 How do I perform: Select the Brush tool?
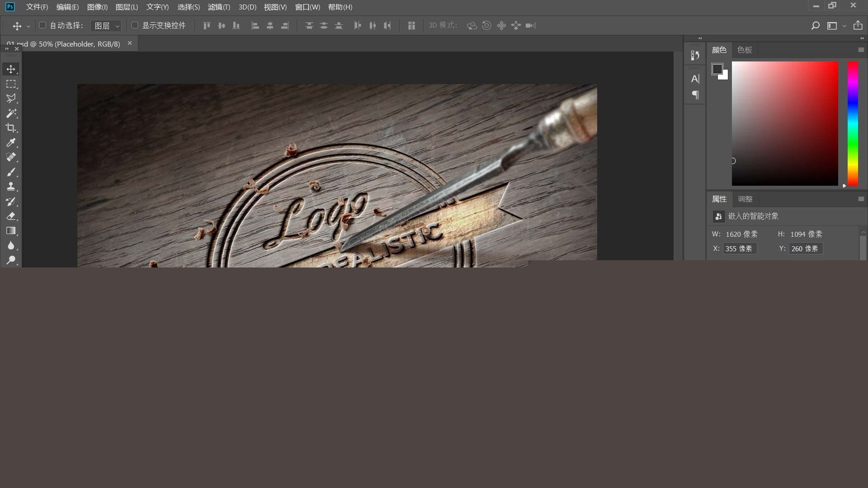point(11,172)
